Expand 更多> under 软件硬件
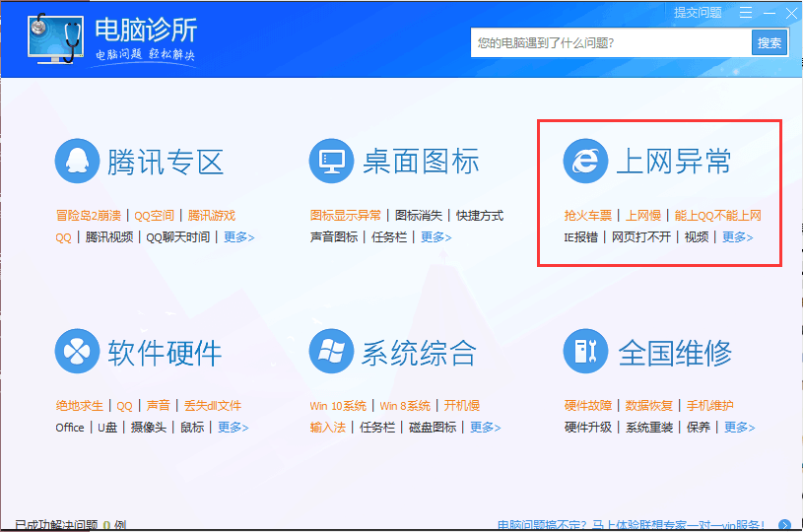 click(x=233, y=428)
